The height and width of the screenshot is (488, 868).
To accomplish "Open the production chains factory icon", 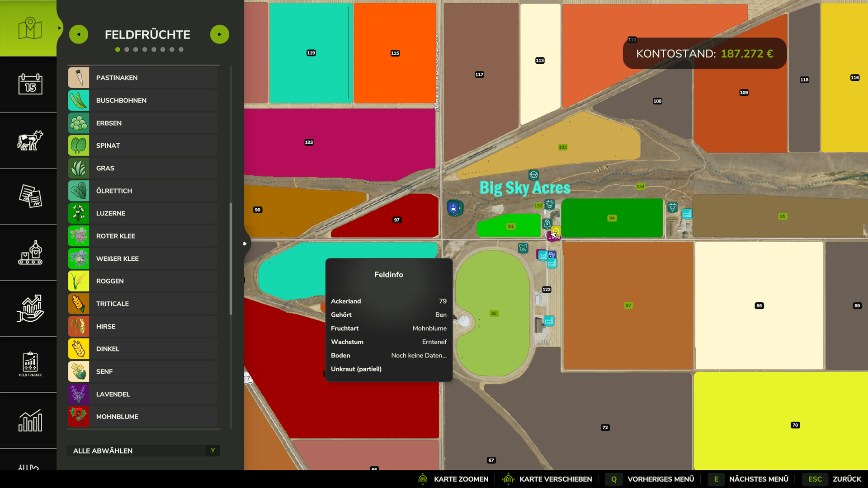I will point(30,253).
